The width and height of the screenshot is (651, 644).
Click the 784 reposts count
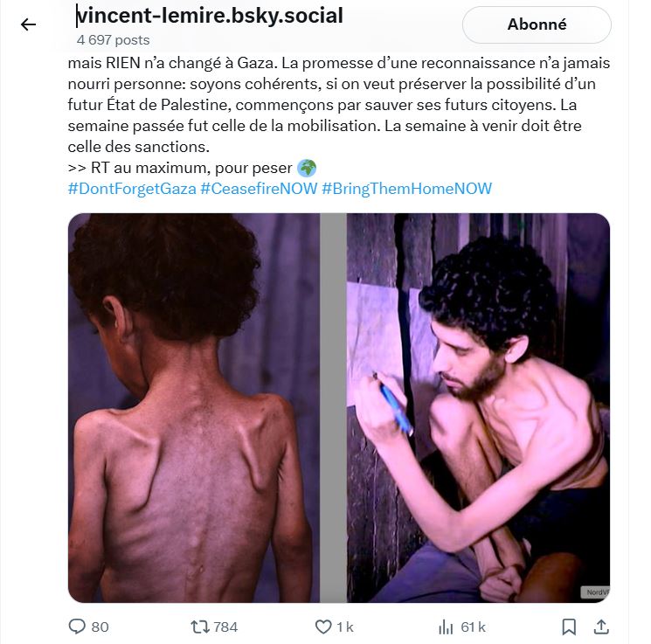[225, 627]
